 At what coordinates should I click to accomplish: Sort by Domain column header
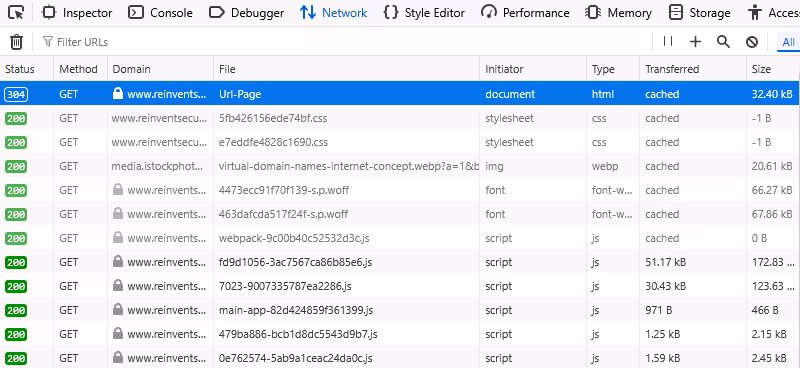[x=160, y=69]
